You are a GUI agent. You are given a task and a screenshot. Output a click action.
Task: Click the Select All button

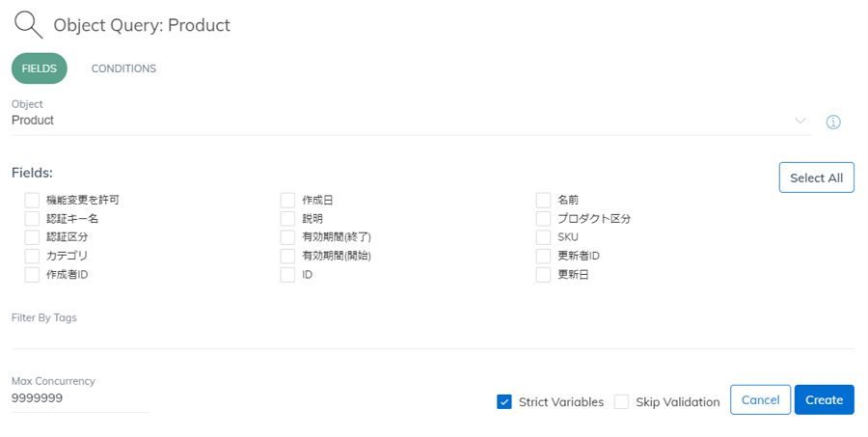click(817, 178)
